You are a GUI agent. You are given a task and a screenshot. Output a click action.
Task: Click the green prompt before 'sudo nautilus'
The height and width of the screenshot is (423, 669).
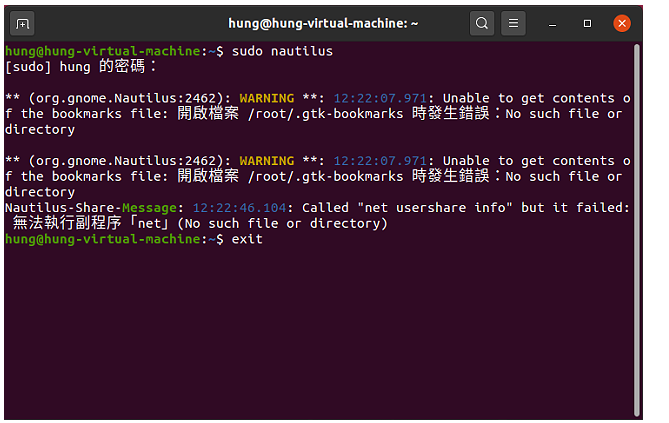[x=114, y=51]
